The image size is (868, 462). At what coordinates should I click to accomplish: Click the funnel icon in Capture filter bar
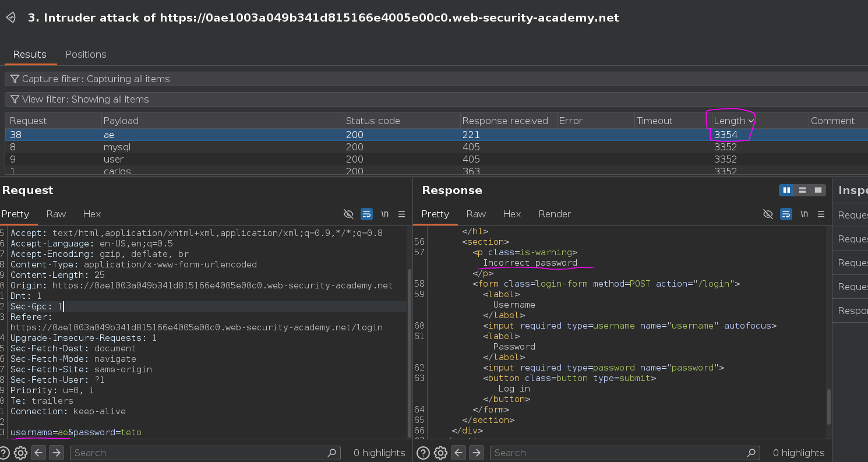[x=15, y=79]
